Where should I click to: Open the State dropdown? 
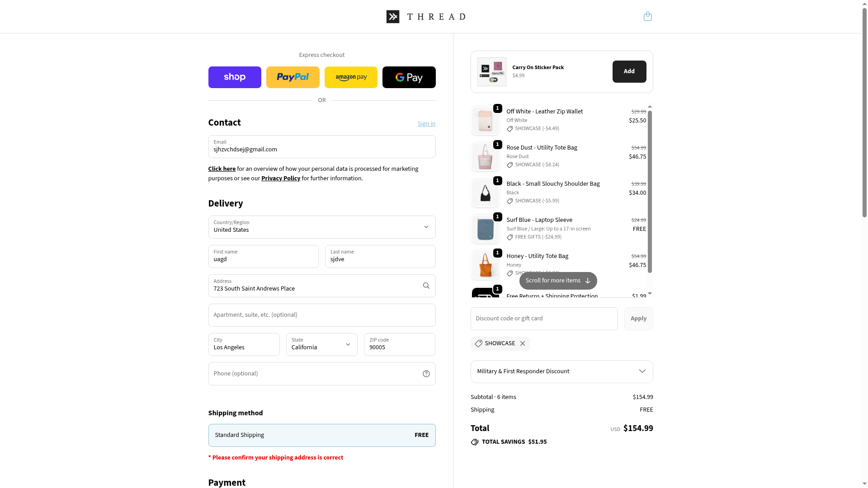coord(321,345)
